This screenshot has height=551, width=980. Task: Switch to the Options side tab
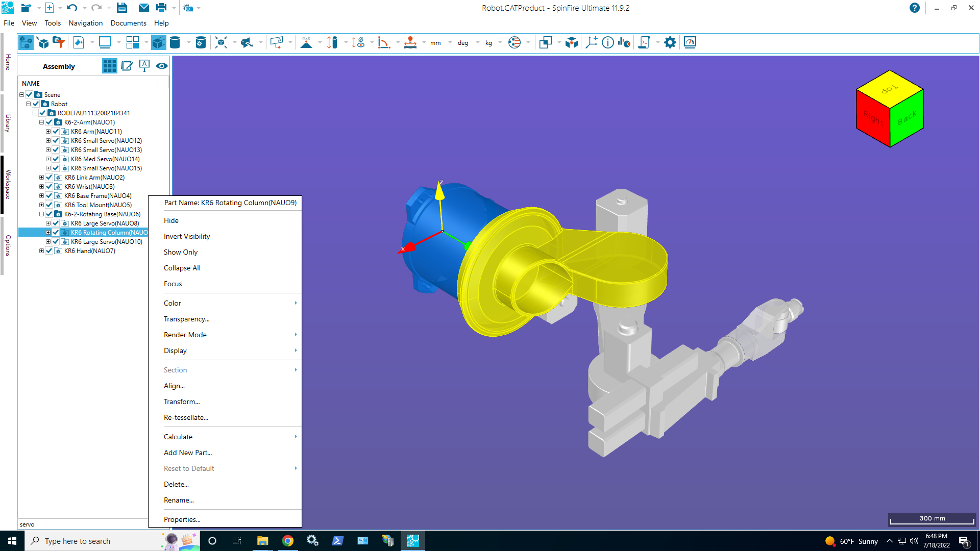pos(8,245)
